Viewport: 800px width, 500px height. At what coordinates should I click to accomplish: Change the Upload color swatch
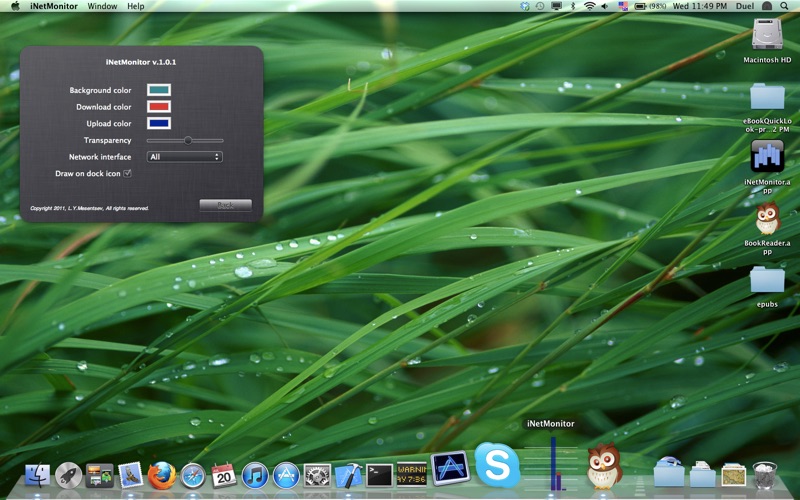159,123
